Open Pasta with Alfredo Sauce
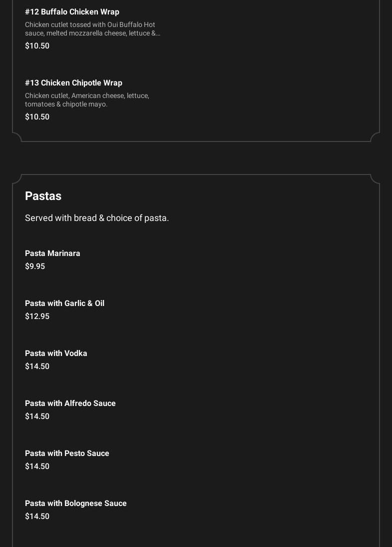The width and height of the screenshot is (392, 547). coord(70,403)
